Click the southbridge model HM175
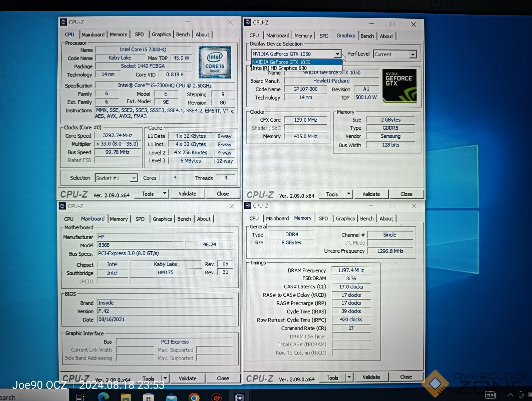The image size is (532, 401). [x=166, y=272]
